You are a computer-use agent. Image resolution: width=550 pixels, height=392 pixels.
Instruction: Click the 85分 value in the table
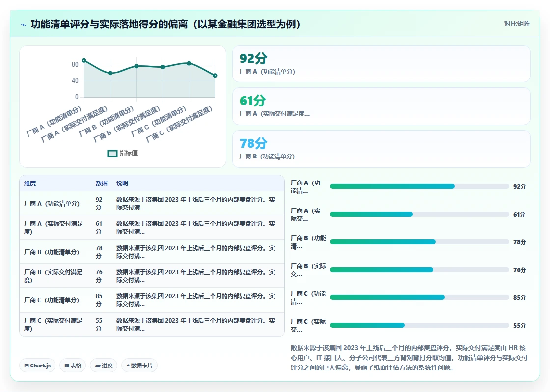[x=99, y=300]
